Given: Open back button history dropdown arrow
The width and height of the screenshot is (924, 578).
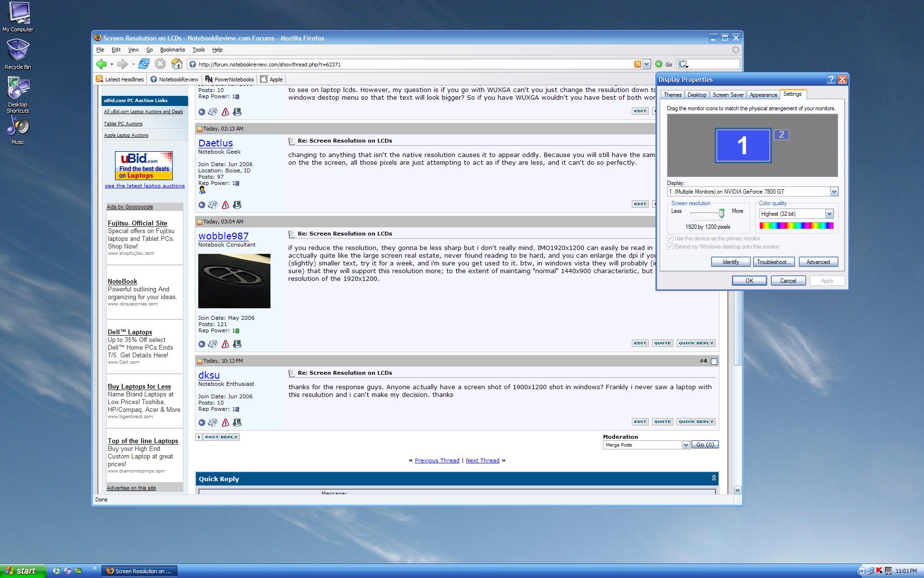Looking at the screenshot, I should click(112, 64).
